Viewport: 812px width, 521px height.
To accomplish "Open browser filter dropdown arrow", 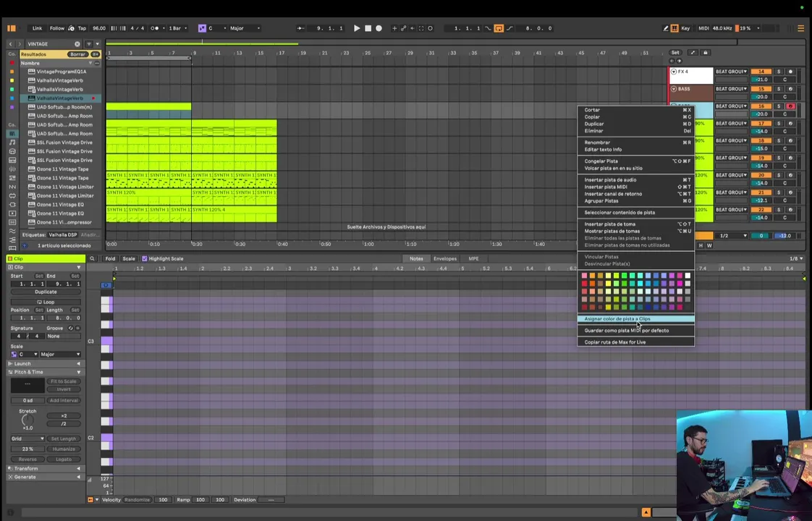I will (97, 44).
